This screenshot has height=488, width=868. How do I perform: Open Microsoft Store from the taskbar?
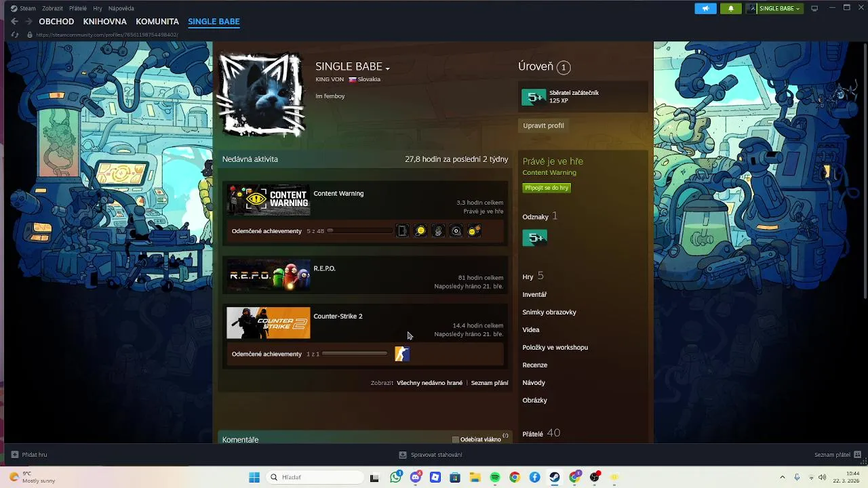tap(455, 477)
